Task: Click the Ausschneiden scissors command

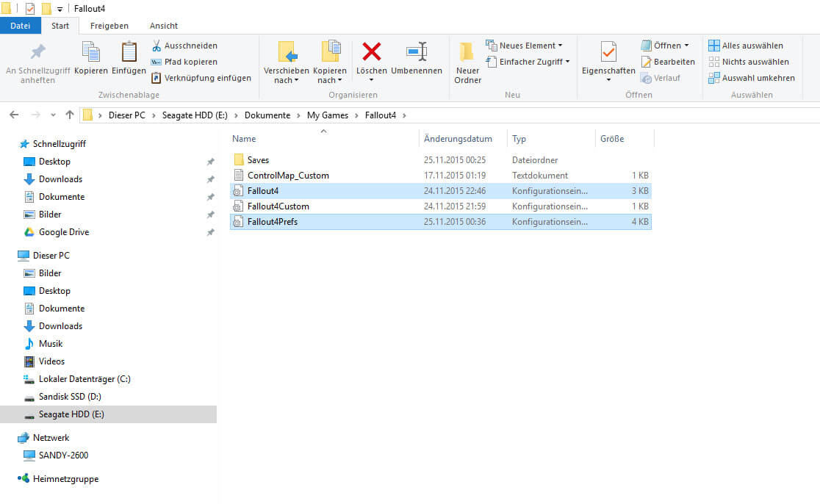Action: tap(184, 46)
